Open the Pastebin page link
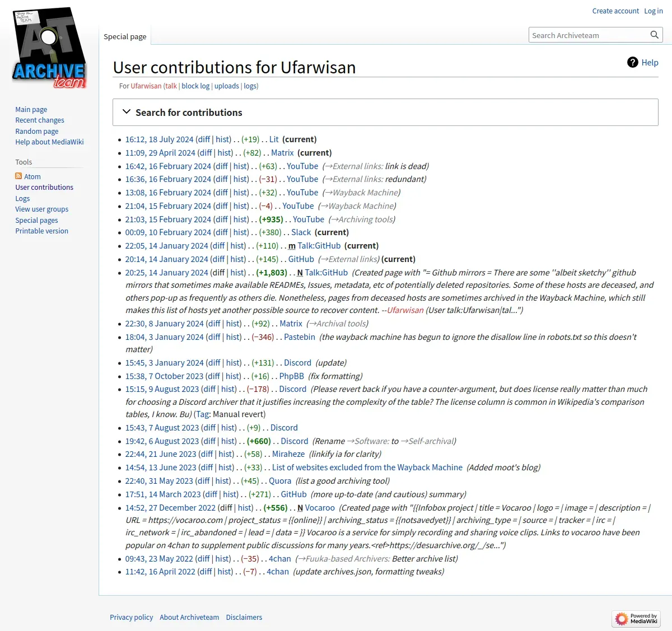The height and width of the screenshot is (631, 672). tap(300, 337)
